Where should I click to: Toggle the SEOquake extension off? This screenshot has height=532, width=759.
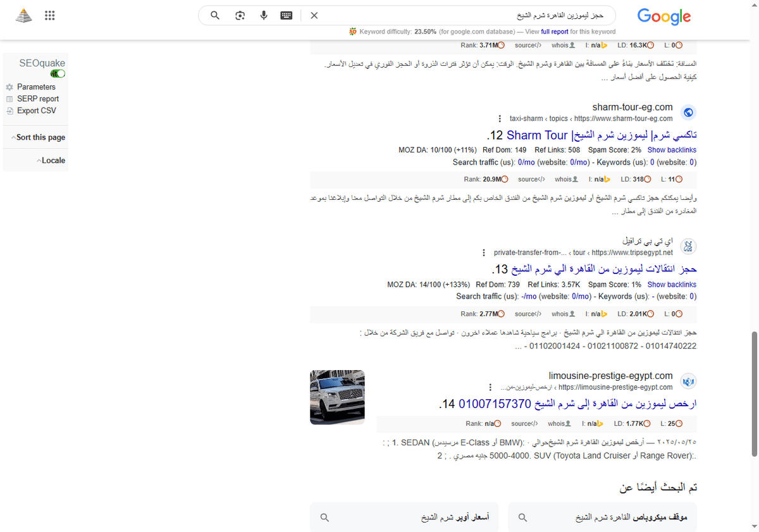click(x=58, y=73)
